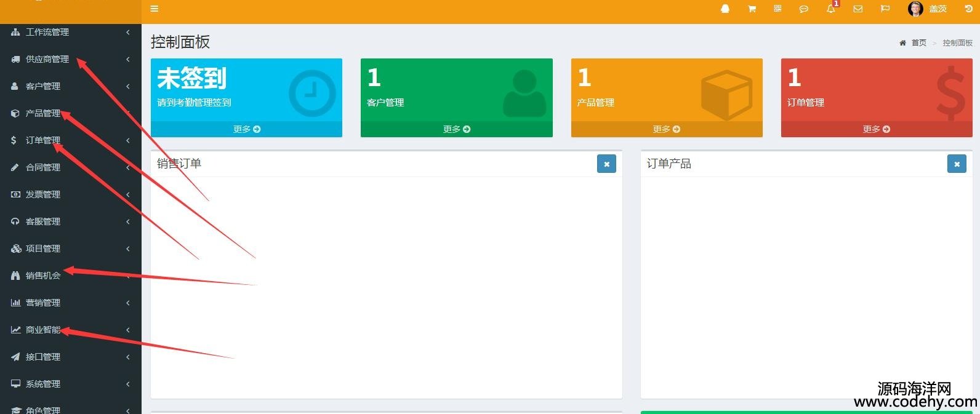Expand 发票管理 chevron arrow

(x=128, y=194)
